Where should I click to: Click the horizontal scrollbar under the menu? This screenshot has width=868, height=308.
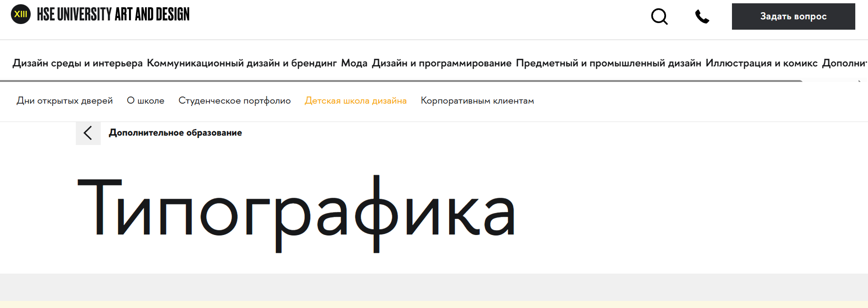(400, 81)
